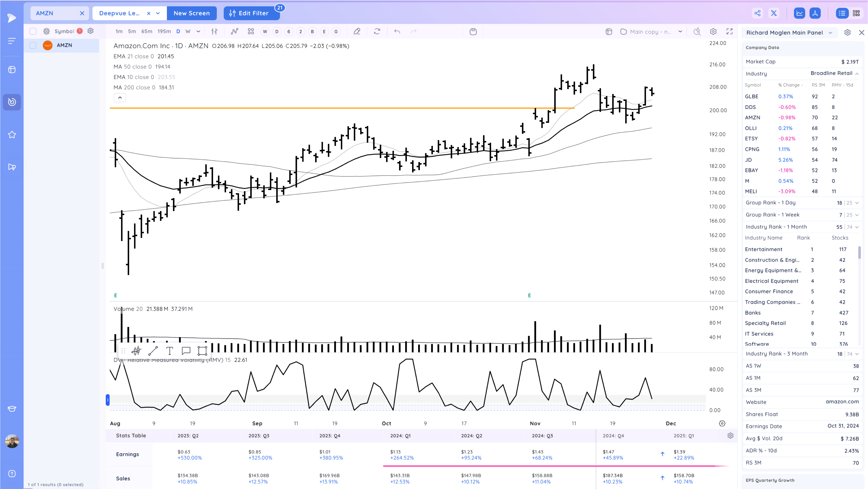Image resolution: width=868 pixels, height=489 pixels.
Task: Select the callout comment tool
Action: coord(186,351)
